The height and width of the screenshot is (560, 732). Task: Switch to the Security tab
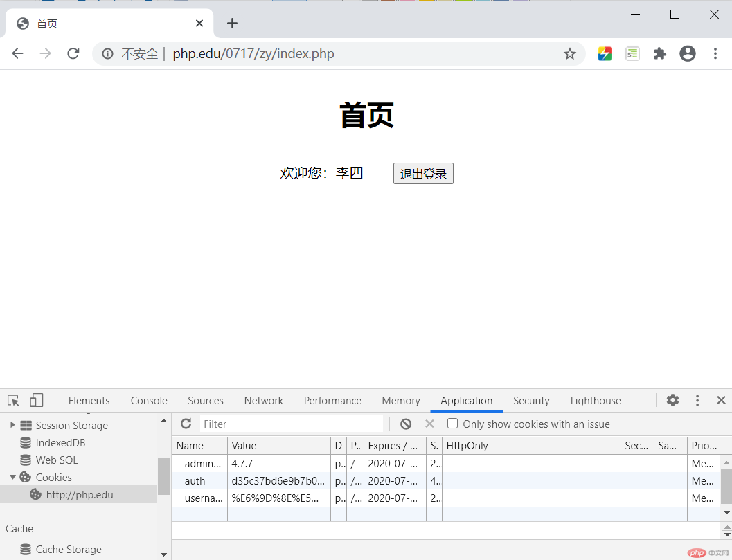tap(531, 401)
